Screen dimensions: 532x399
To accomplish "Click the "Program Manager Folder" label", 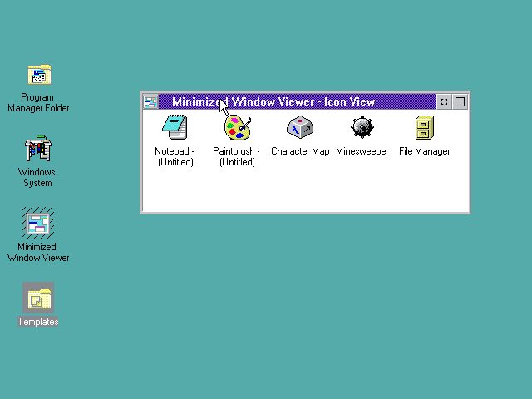I will (x=38, y=103).
